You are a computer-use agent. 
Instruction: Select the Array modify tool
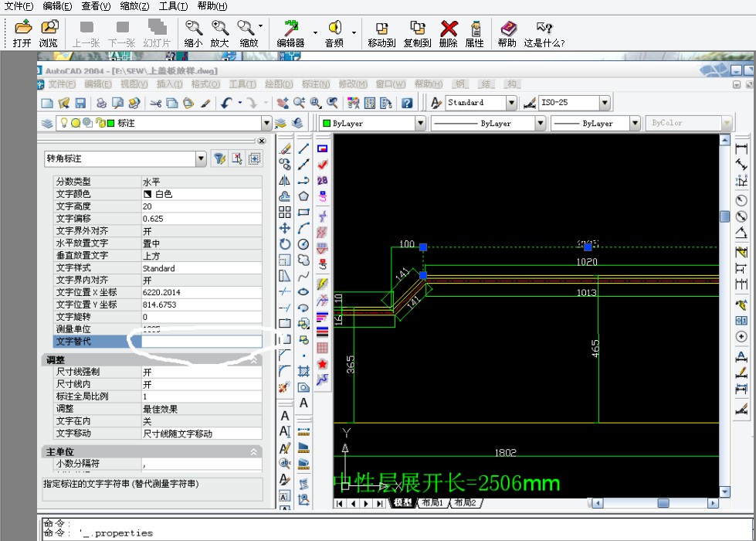(285, 213)
